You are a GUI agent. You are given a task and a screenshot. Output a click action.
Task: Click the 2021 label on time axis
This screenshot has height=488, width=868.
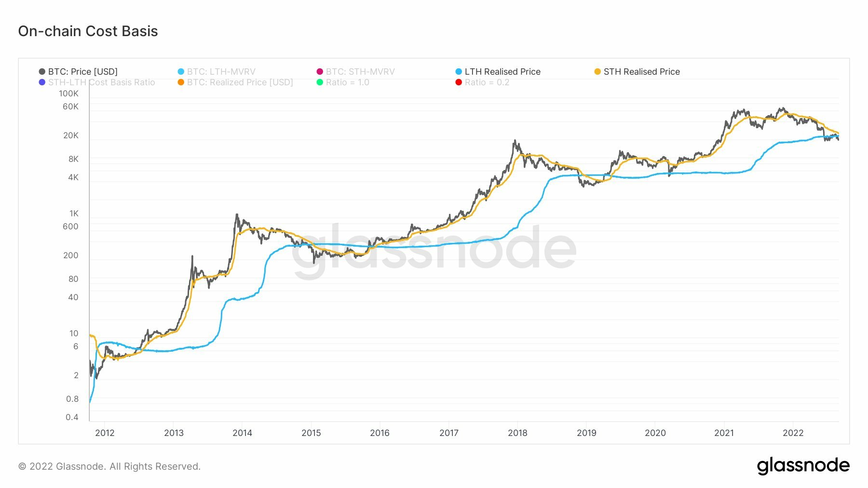[724, 433]
